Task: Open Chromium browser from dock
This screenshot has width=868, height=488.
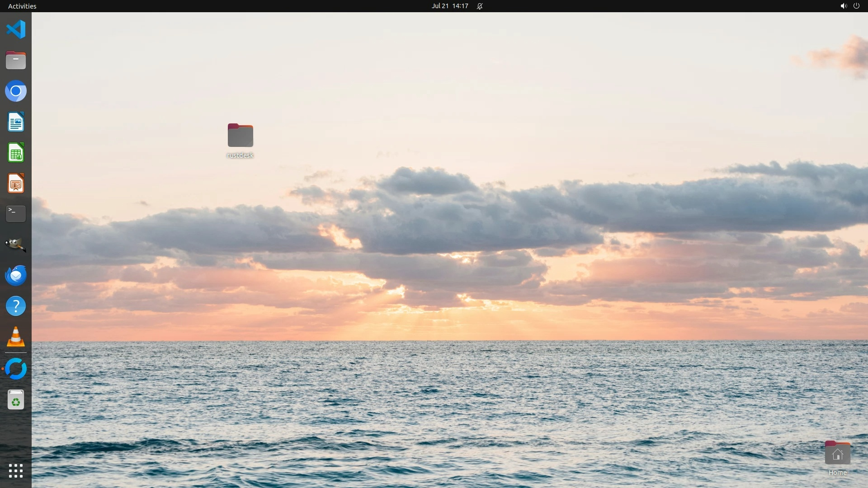Action: 16,91
